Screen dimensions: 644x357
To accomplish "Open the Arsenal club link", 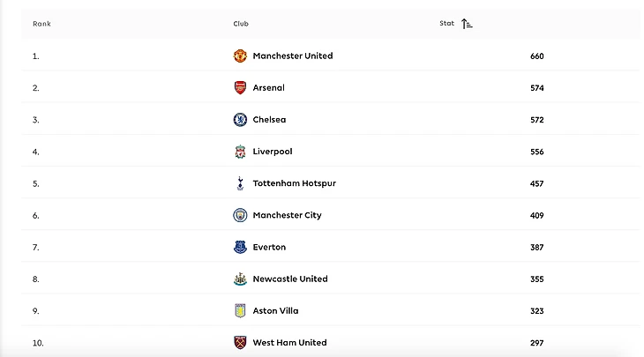I will click(268, 88).
